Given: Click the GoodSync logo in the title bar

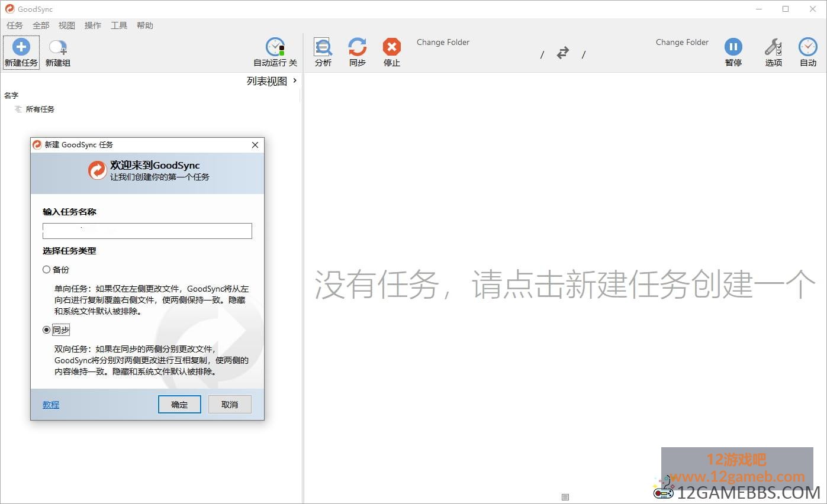Looking at the screenshot, I should coord(9,9).
